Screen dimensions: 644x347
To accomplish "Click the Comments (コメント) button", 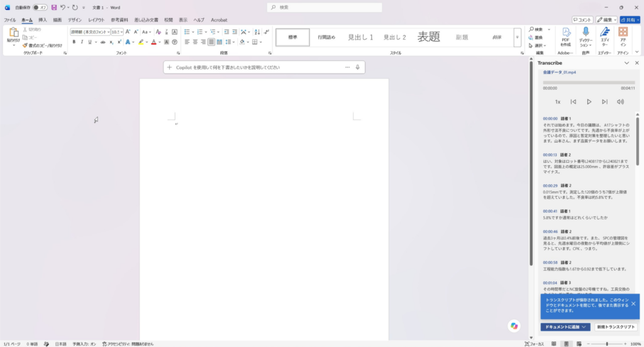I will (x=582, y=19).
